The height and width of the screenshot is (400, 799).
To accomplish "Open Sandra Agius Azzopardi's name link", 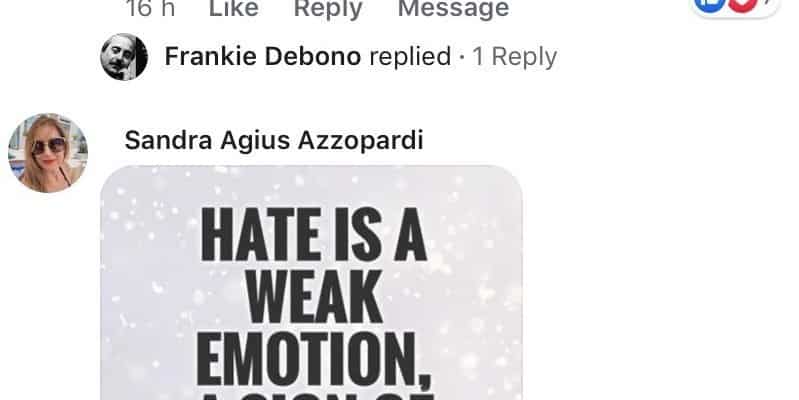I will click(x=274, y=140).
